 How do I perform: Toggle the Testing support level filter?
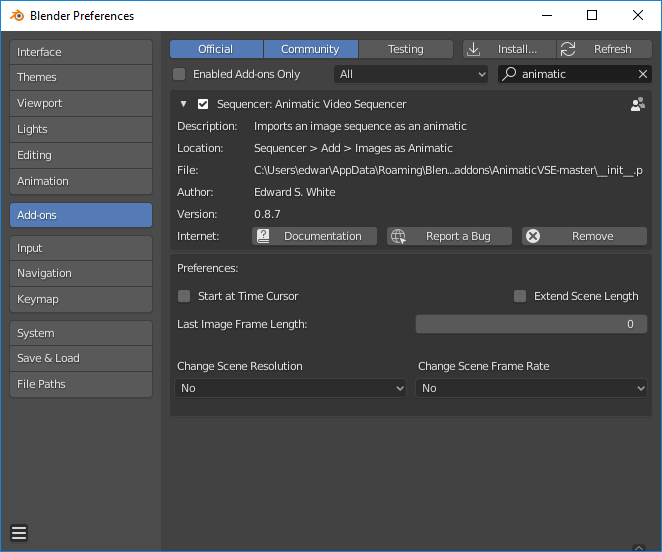point(405,49)
